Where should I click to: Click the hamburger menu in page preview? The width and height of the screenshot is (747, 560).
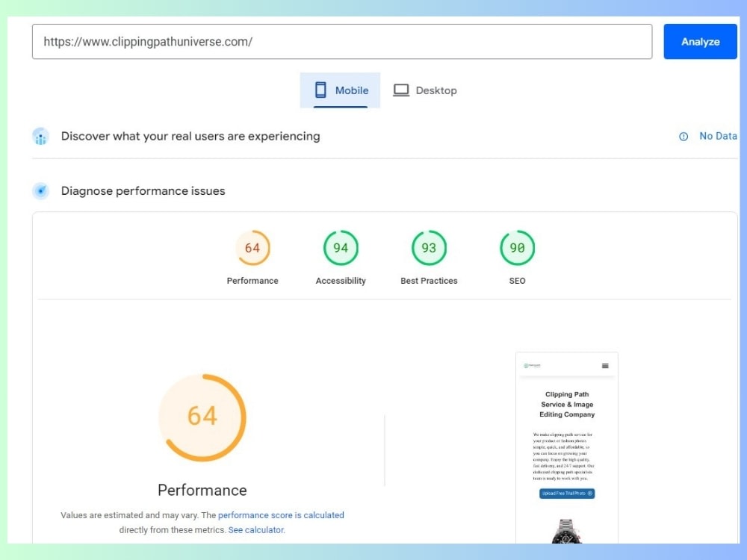[605, 366]
